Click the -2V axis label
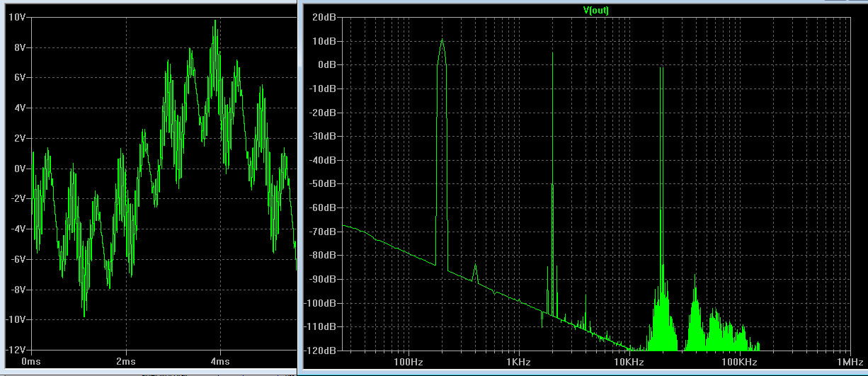868x376 pixels. 17,199
